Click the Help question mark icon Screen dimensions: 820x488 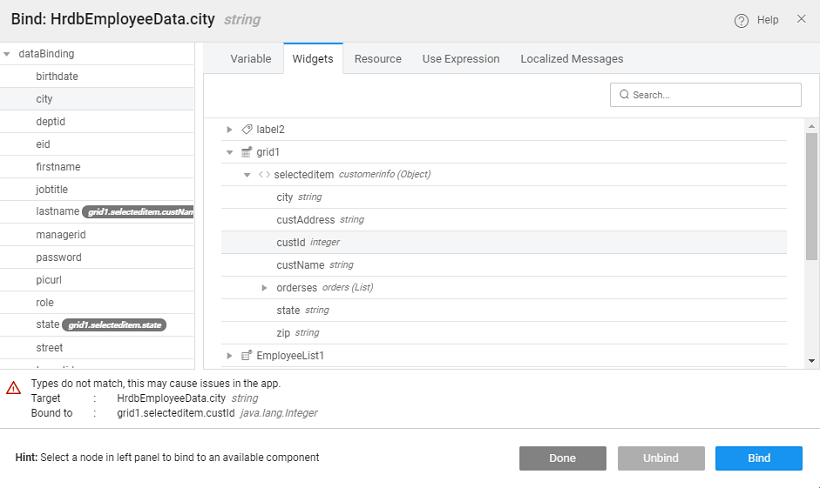pyautogui.click(x=741, y=20)
